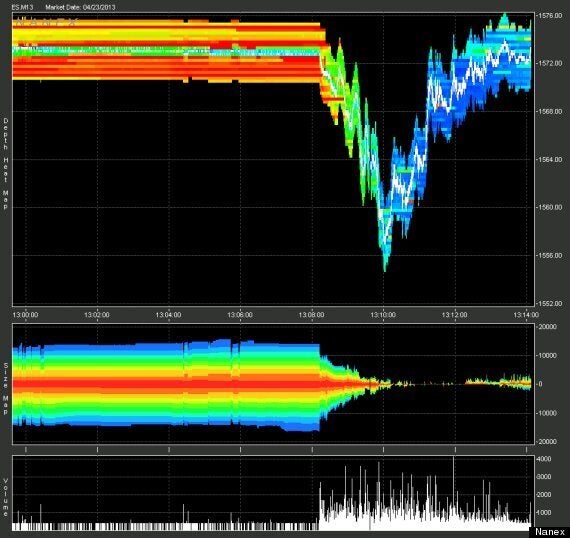
Task: Select the -10000 size axis label
Action: [548, 413]
